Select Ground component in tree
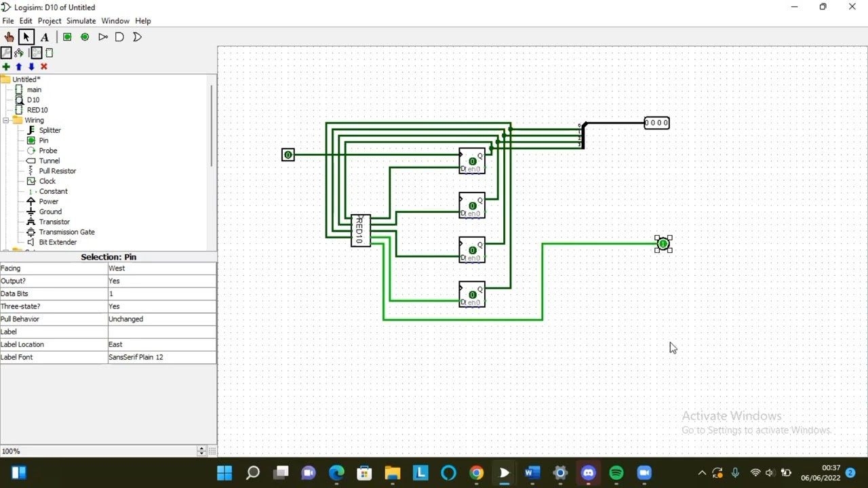The width and height of the screenshot is (868, 488). 50,211
